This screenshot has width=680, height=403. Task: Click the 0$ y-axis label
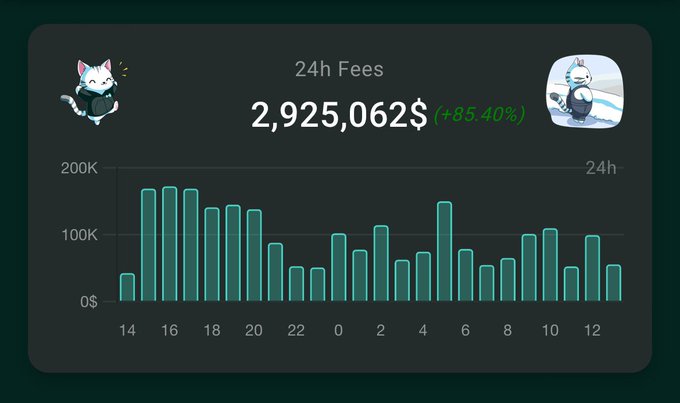(89, 301)
